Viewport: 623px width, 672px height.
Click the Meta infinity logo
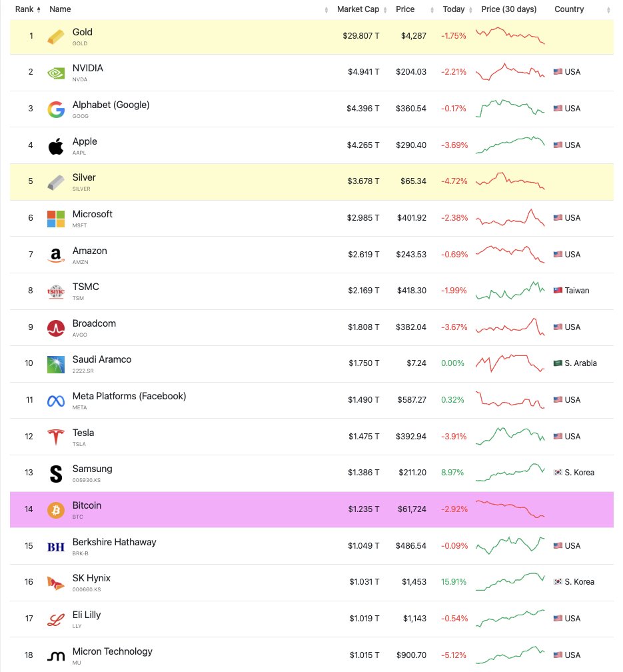[56, 401]
